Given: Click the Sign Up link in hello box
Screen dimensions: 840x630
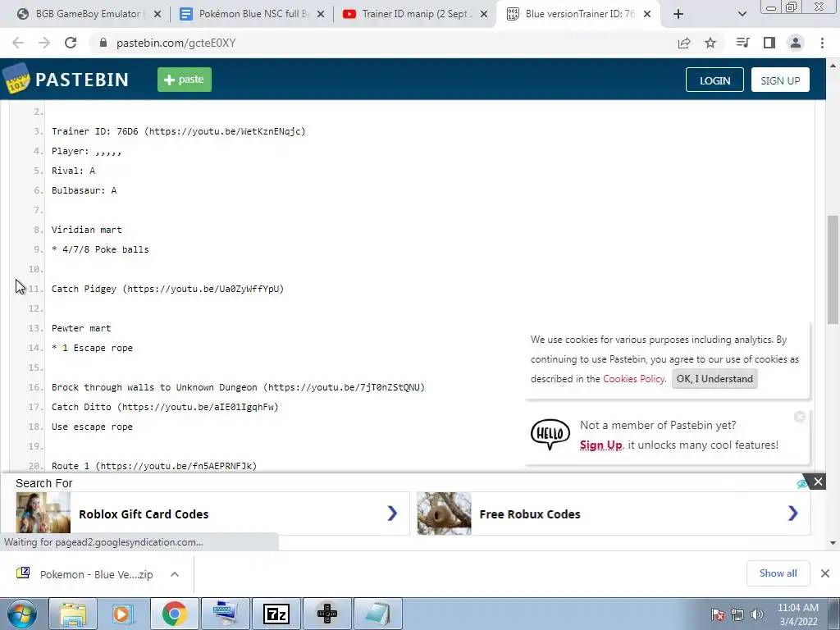Looking at the screenshot, I should (600, 445).
